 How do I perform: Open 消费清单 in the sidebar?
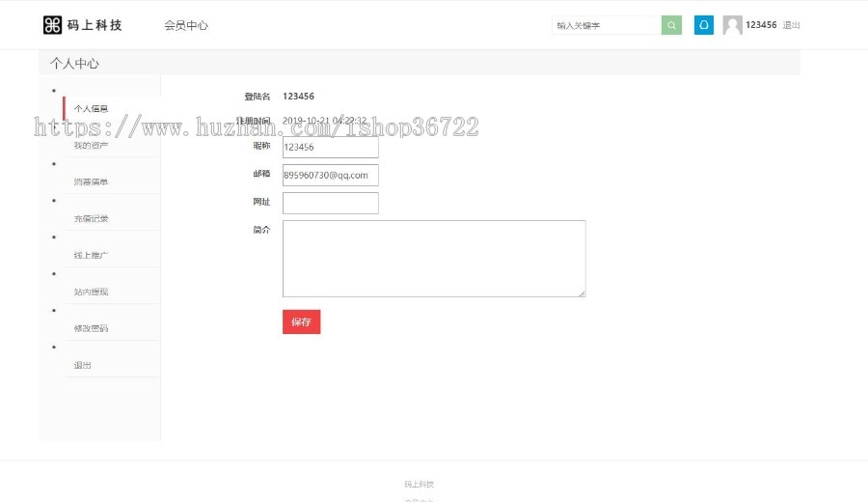click(x=91, y=181)
